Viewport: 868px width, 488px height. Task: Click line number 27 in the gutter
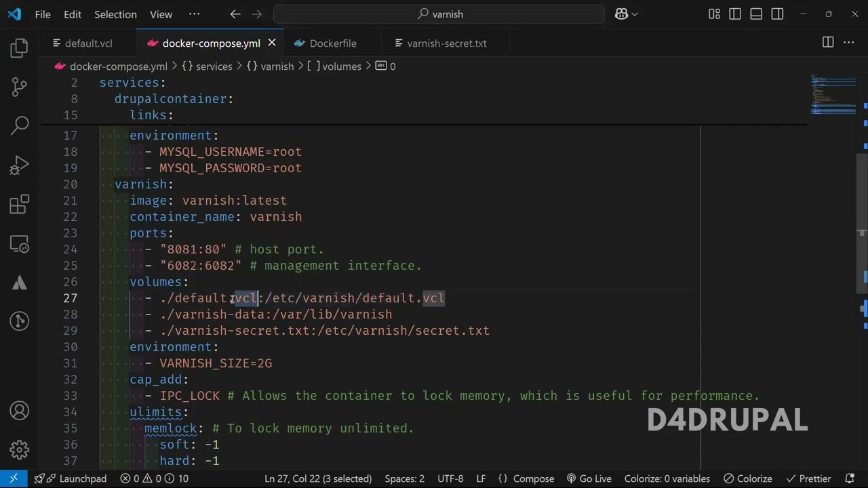click(71, 298)
